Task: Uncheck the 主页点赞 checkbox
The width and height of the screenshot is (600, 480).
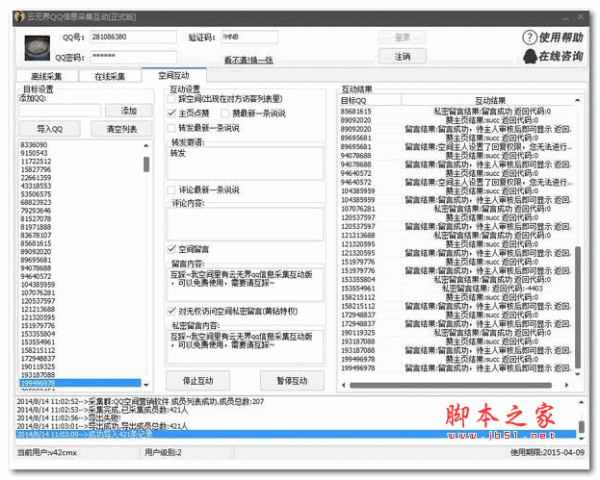Action: pos(171,113)
